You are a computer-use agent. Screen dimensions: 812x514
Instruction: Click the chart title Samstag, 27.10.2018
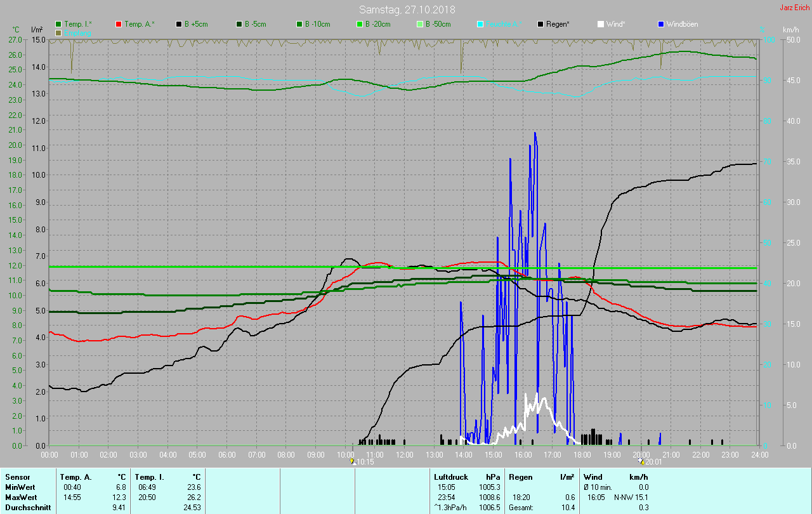407,10
